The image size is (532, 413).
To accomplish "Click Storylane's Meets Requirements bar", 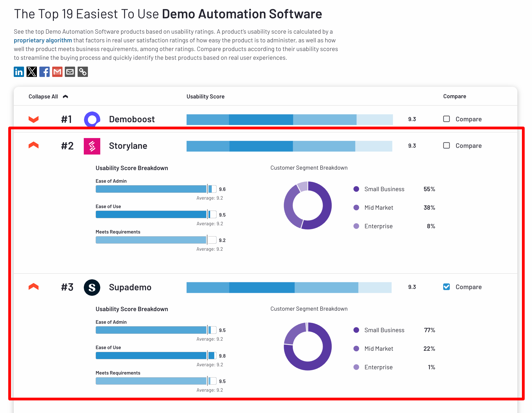I will (x=156, y=240).
